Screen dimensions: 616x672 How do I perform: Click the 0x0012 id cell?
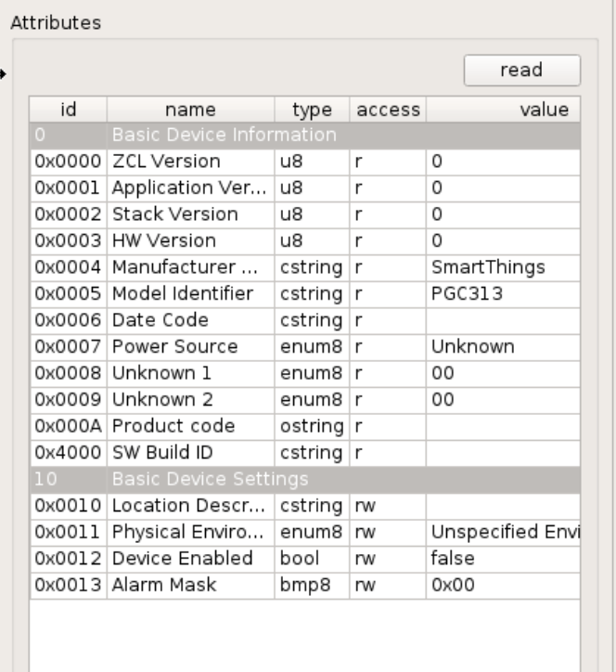tap(68, 559)
